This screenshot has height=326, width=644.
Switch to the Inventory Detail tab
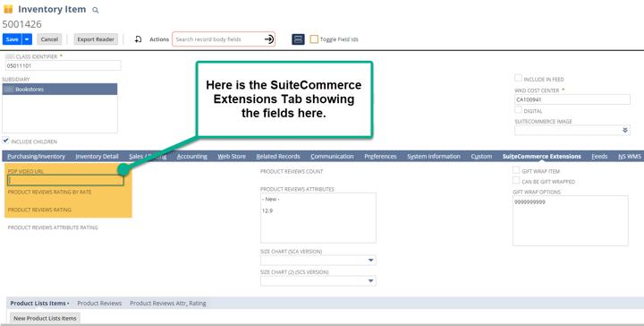[x=97, y=156]
